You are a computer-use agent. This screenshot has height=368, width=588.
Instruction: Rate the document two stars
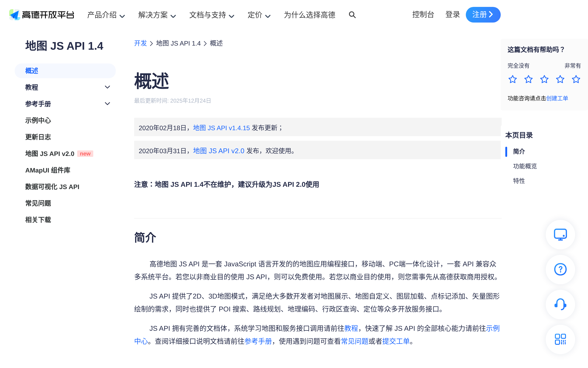528,79
